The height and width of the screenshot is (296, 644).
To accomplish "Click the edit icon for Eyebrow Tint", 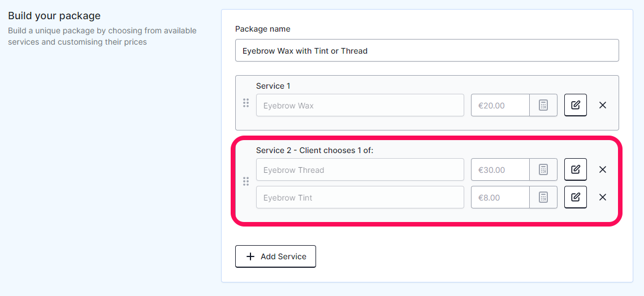I will click(x=576, y=197).
